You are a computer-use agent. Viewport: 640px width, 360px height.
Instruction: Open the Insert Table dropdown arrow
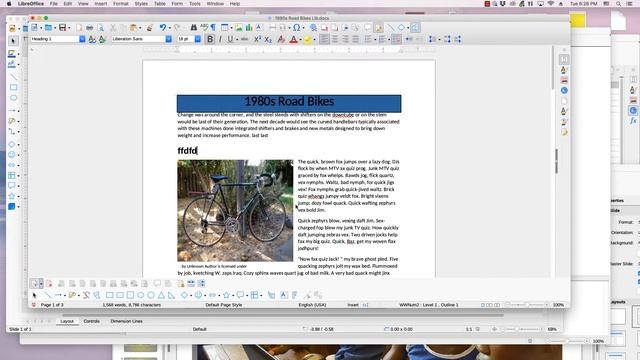click(231, 28)
